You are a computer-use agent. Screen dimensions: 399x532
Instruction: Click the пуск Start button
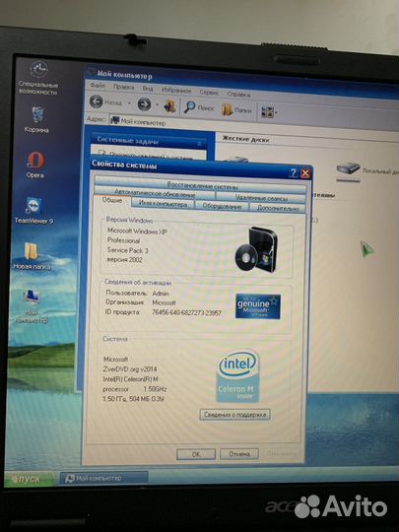pyautogui.click(x=30, y=479)
